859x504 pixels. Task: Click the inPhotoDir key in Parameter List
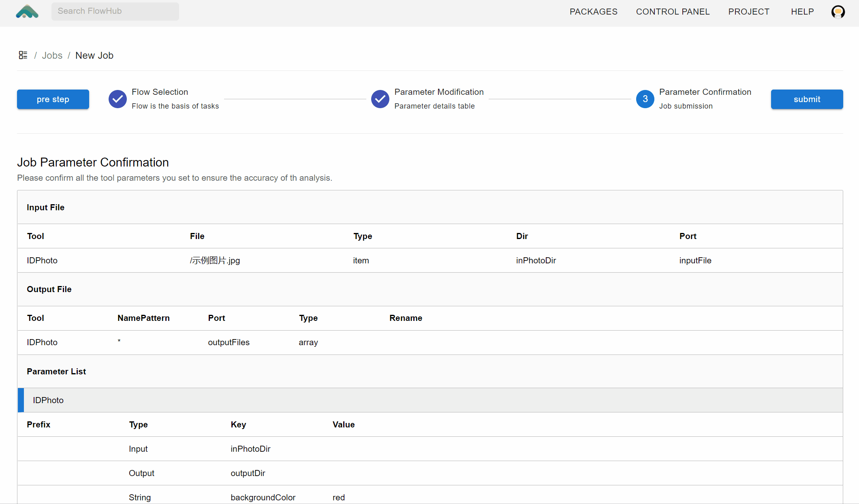[x=250, y=449]
